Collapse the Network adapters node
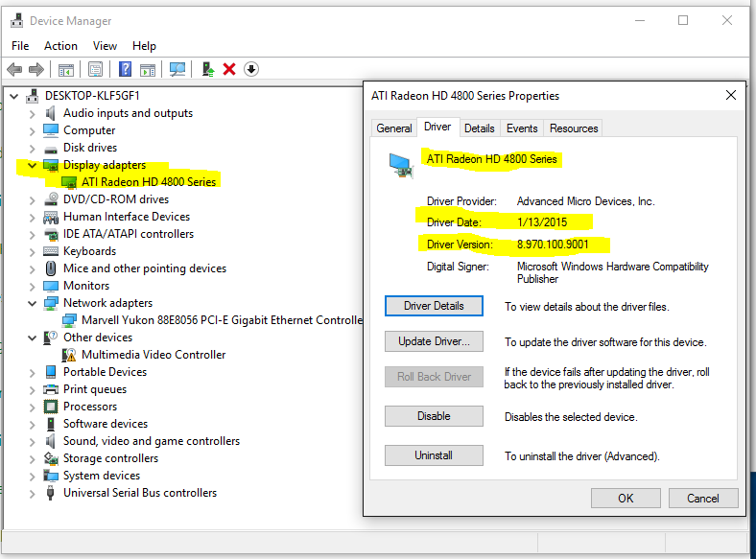 33,303
